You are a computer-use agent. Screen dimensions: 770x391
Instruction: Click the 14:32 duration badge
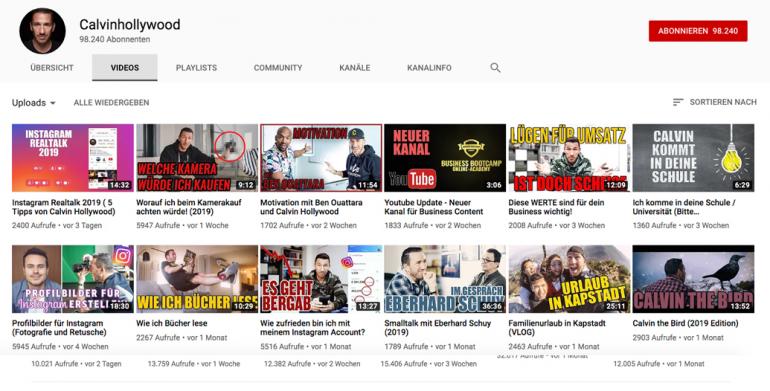[119, 185]
